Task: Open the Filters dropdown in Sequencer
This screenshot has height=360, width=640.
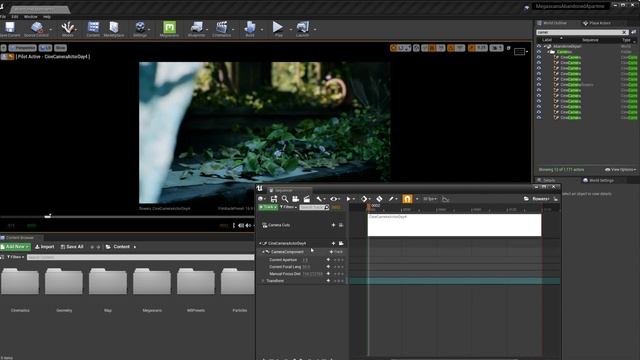Action: click(288, 207)
